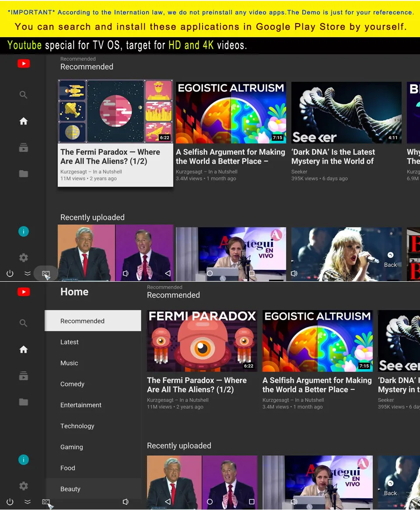Image resolution: width=420 pixels, height=510 pixels.
Task: Click the volume down icon in lower screenshot
Action: pos(126,502)
